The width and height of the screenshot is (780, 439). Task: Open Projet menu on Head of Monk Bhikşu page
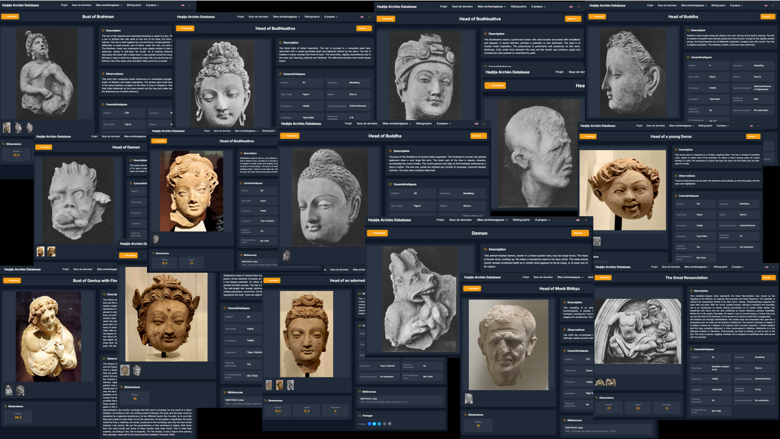pos(526,277)
